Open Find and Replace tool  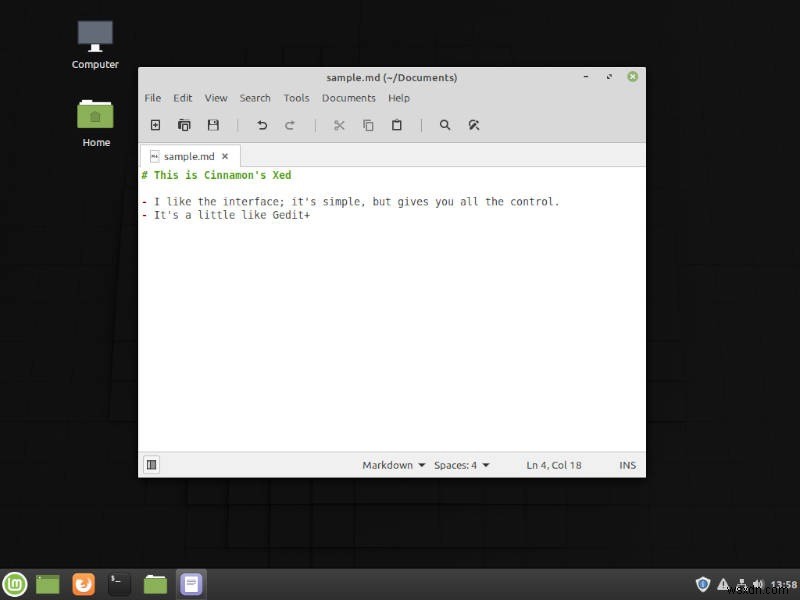474,125
